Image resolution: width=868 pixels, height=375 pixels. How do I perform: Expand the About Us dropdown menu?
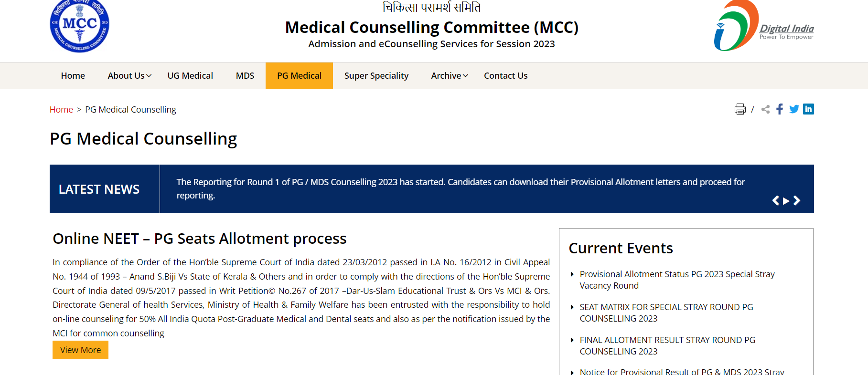(129, 75)
